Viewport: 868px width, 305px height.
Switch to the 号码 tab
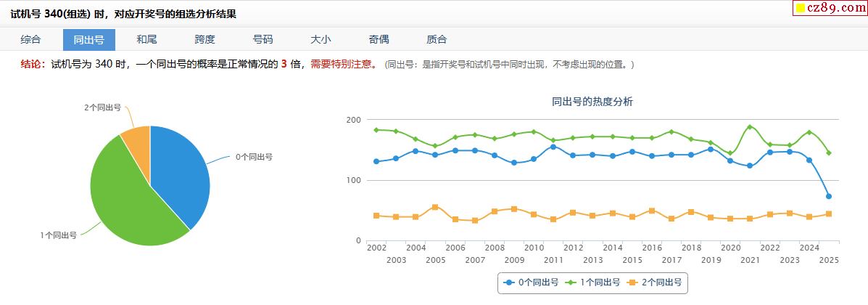tap(263, 39)
